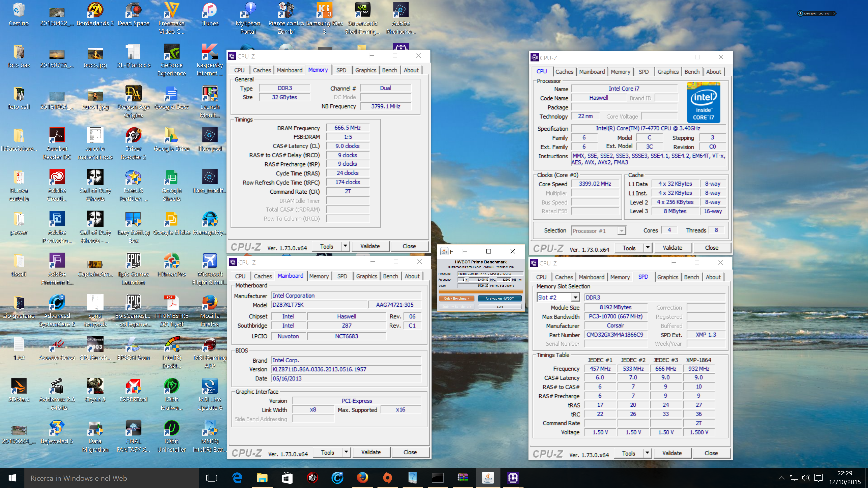Image resolution: width=868 pixels, height=488 pixels.
Task: Click Analyze on HWBOT button
Action: (500, 298)
